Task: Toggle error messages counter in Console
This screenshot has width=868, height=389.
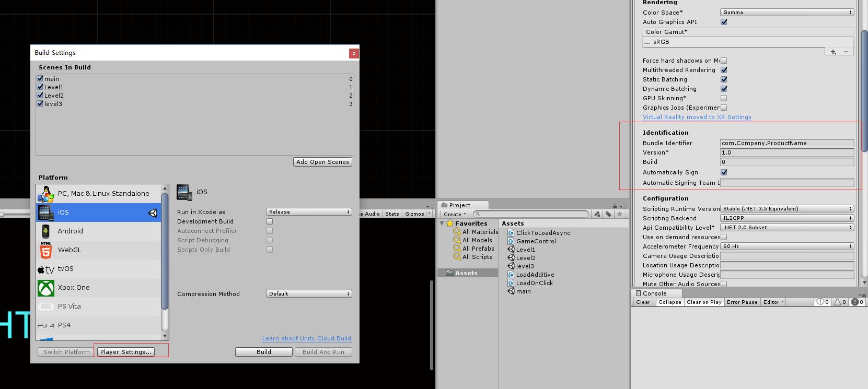Action: pos(857,302)
